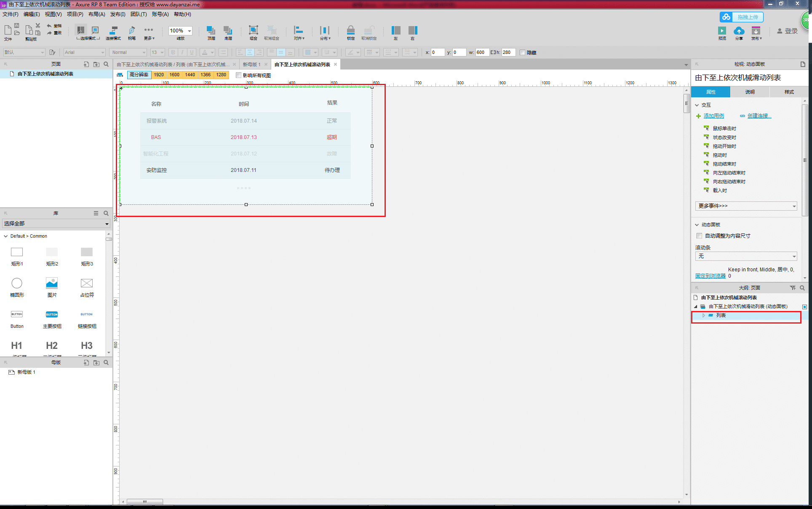812x509 pixels.
Task: Click the w width input field
Action: pos(482,53)
